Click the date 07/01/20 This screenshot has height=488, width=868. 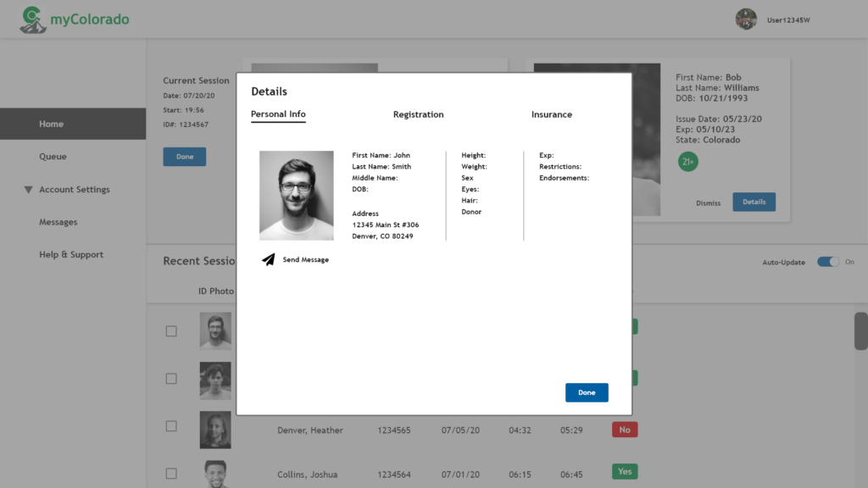pos(460,474)
